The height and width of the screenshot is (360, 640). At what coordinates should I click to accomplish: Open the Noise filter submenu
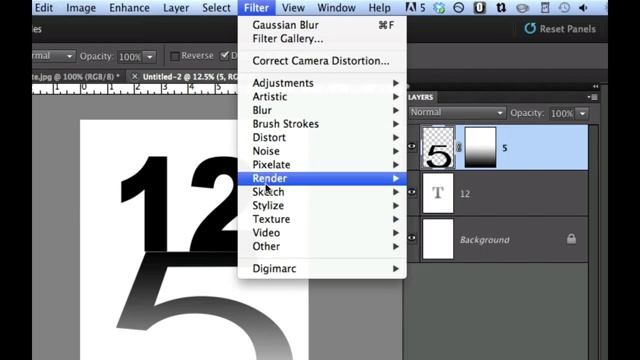coord(322,151)
